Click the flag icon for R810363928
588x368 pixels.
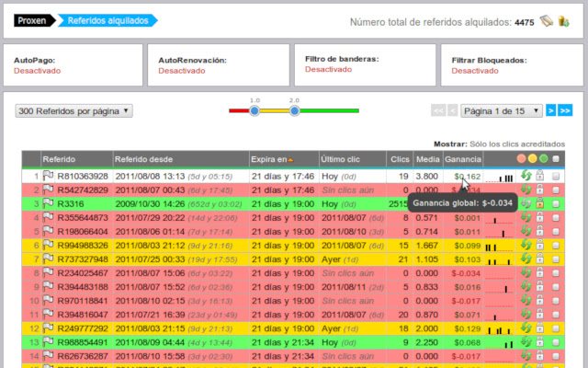[48, 176]
